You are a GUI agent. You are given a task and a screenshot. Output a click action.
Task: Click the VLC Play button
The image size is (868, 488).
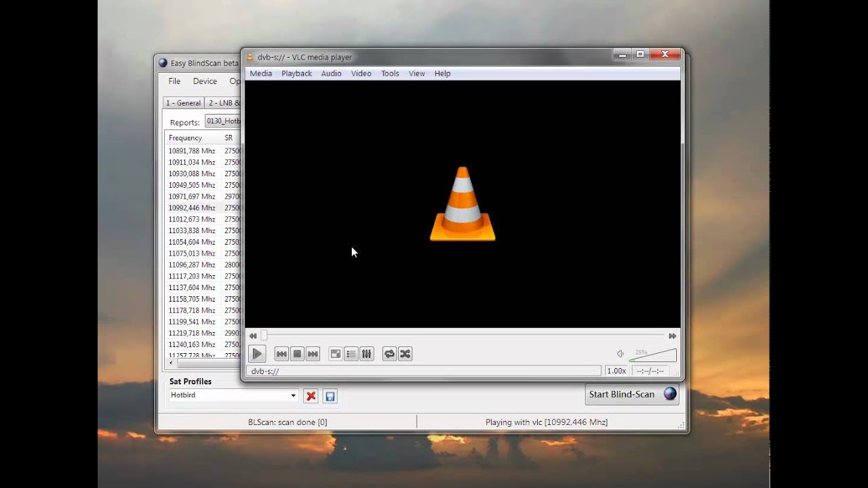pos(257,354)
